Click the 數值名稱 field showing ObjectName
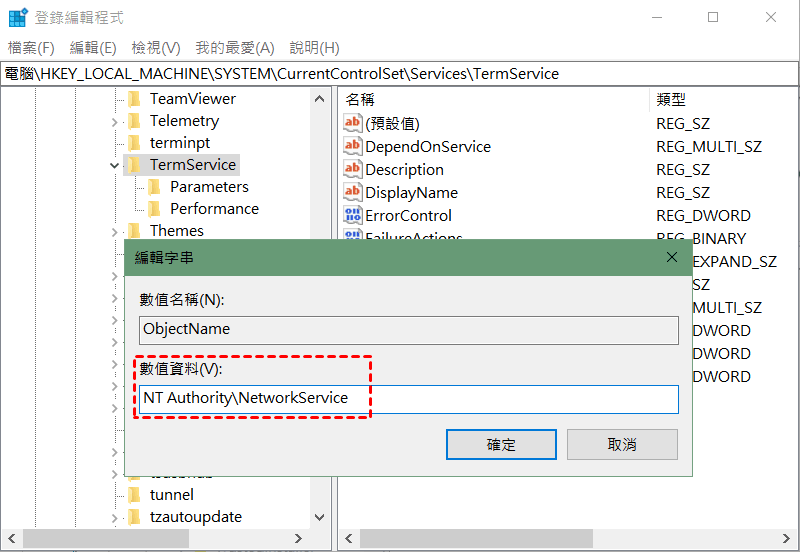Viewport: 800px width, 552px height. tap(409, 330)
